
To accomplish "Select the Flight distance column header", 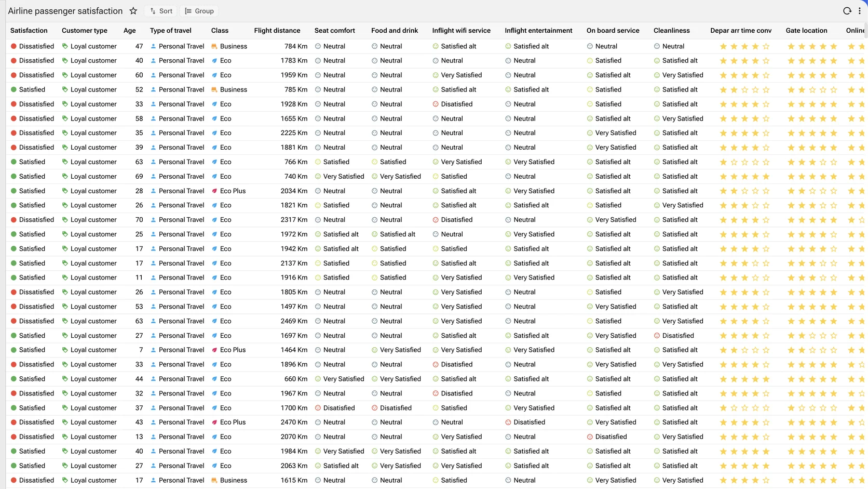I will pyautogui.click(x=277, y=31).
